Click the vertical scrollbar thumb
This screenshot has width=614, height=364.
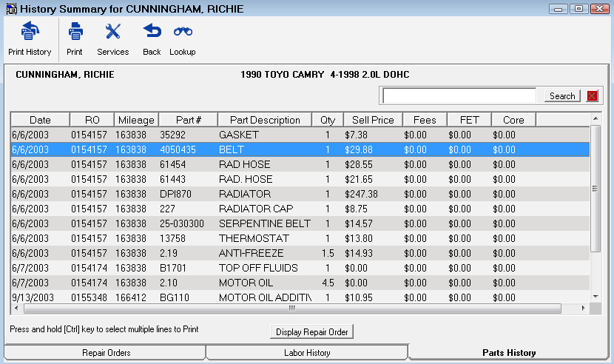pyautogui.click(x=596, y=189)
